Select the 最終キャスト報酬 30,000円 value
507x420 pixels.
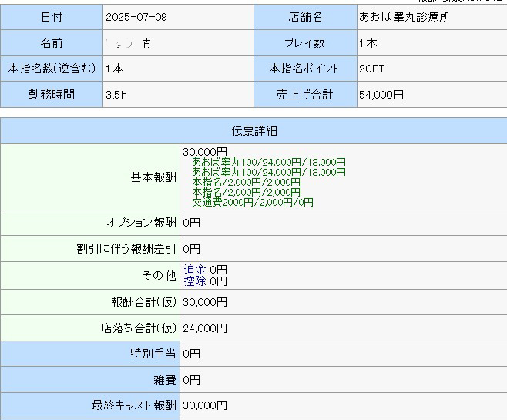click(x=205, y=405)
